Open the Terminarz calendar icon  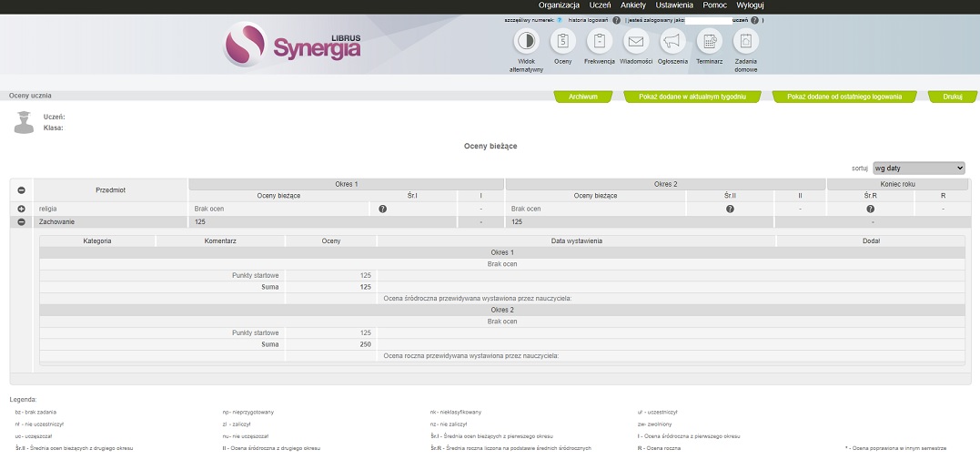coord(710,41)
